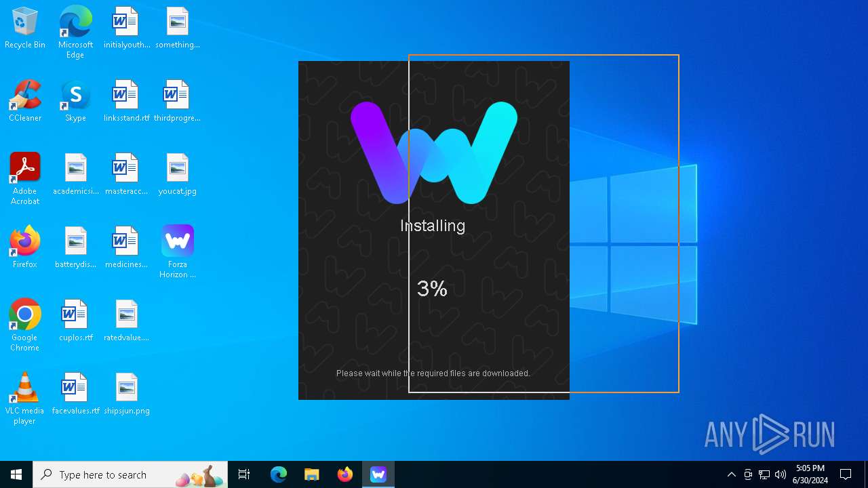Select the initialyouth document icon
This screenshot has height=488, width=868.
(x=127, y=28)
